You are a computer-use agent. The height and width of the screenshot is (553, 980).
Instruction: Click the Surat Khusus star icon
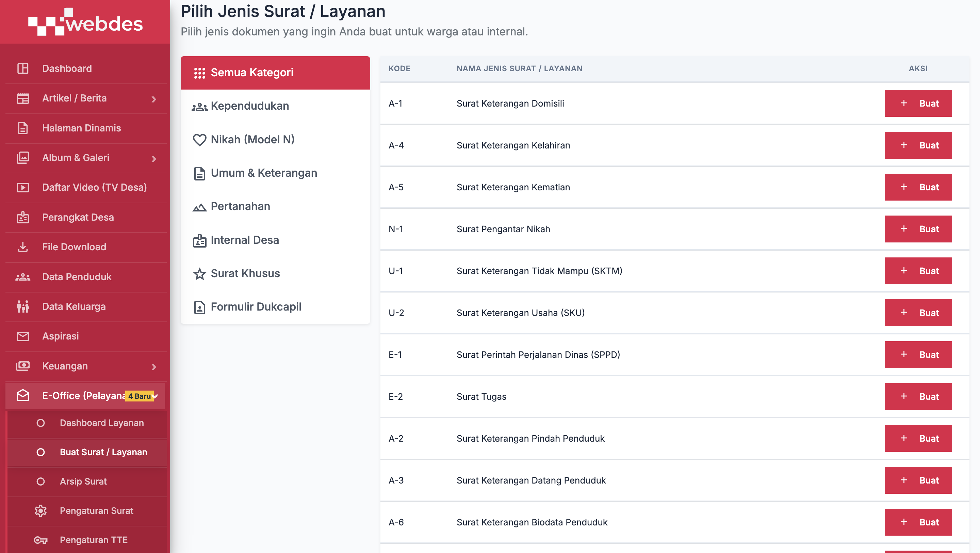click(x=199, y=274)
